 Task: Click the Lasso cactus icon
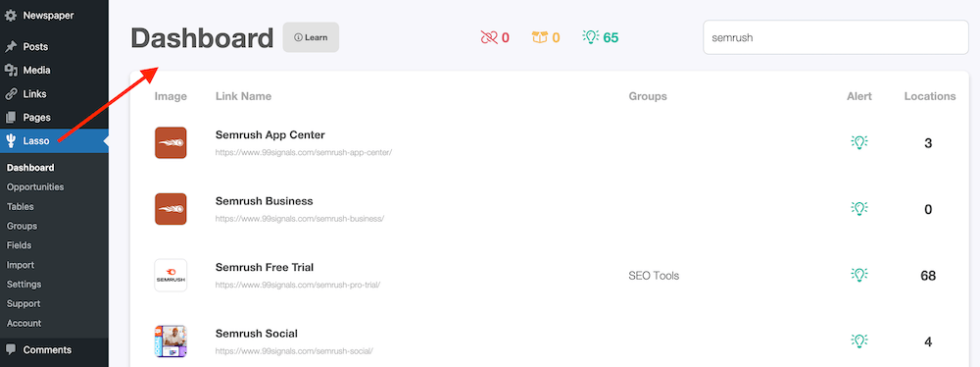tap(11, 141)
